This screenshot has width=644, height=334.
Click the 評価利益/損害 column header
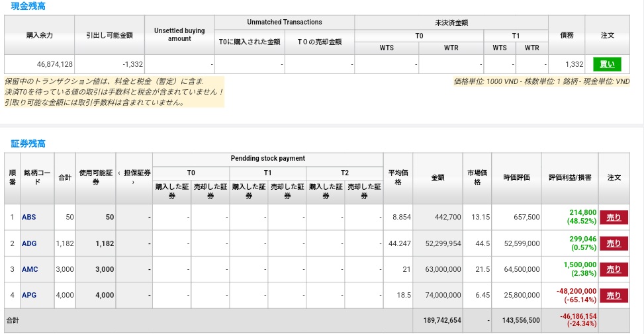[x=569, y=178]
